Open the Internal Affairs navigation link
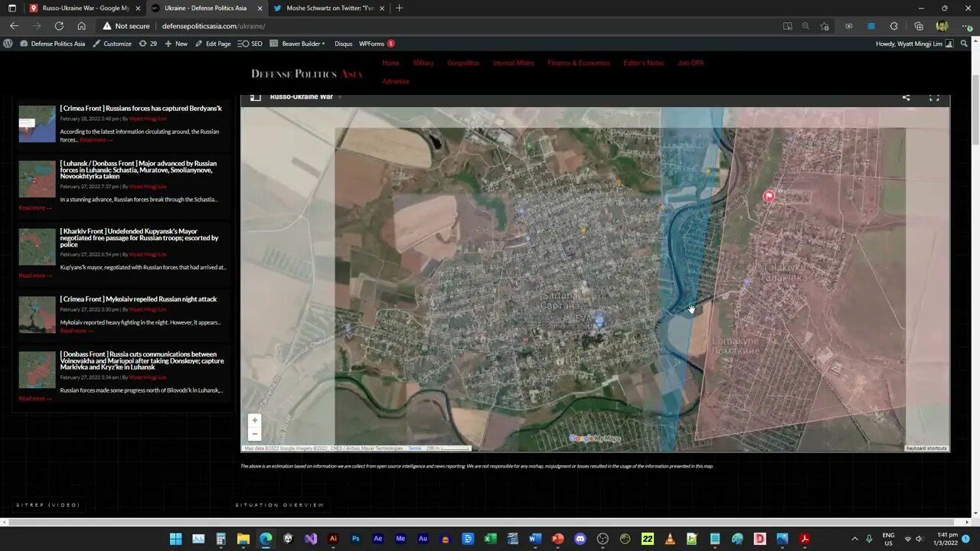The height and width of the screenshot is (551, 980). [x=514, y=63]
